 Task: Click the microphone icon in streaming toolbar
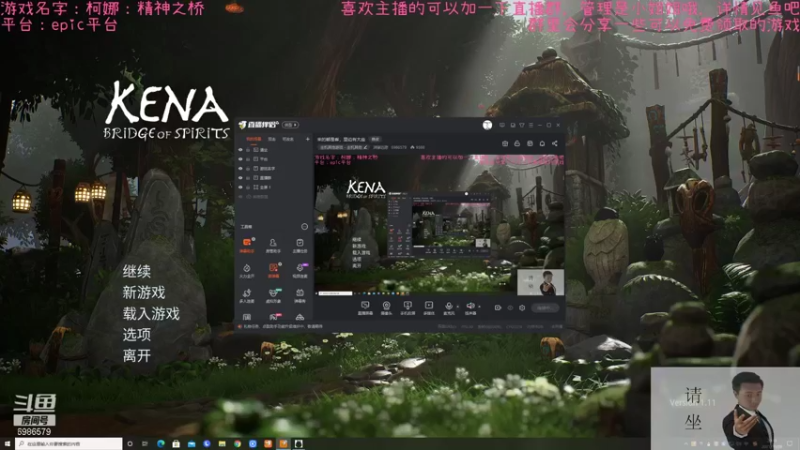(449, 306)
